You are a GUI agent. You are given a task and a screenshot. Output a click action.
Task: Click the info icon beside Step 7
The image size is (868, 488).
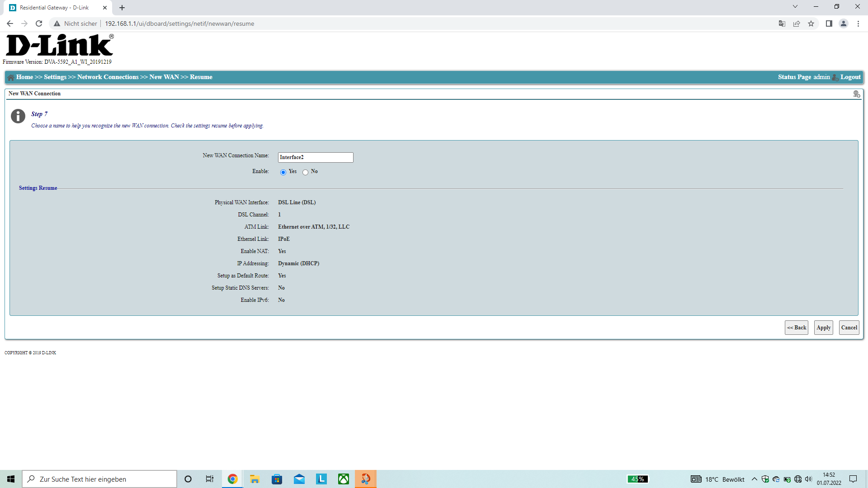[18, 116]
